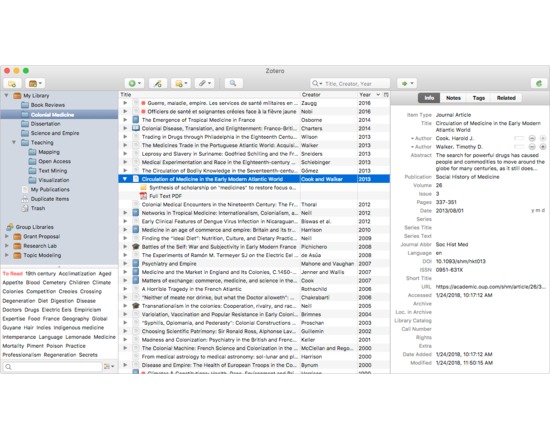The height and width of the screenshot is (440, 550).
Task: Switch to the Info tab
Action: pyautogui.click(x=429, y=98)
